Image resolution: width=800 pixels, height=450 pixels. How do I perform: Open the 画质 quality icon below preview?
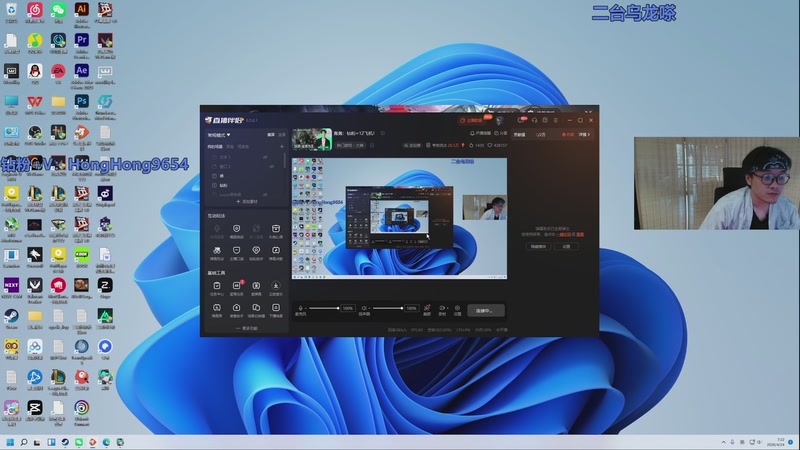click(x=427, y=308)
